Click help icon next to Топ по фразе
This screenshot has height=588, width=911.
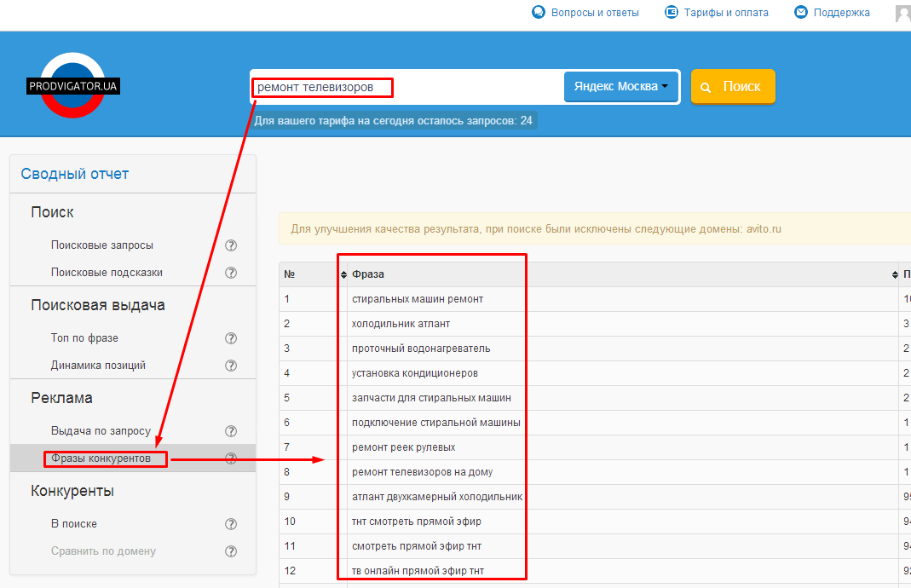point(230,338)
